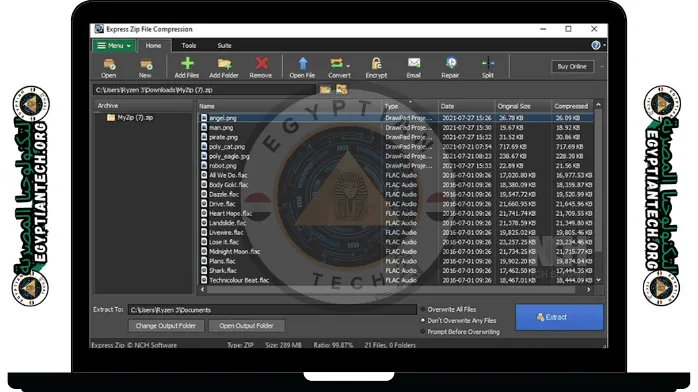Click the blue Extract button

pos(559,317)
